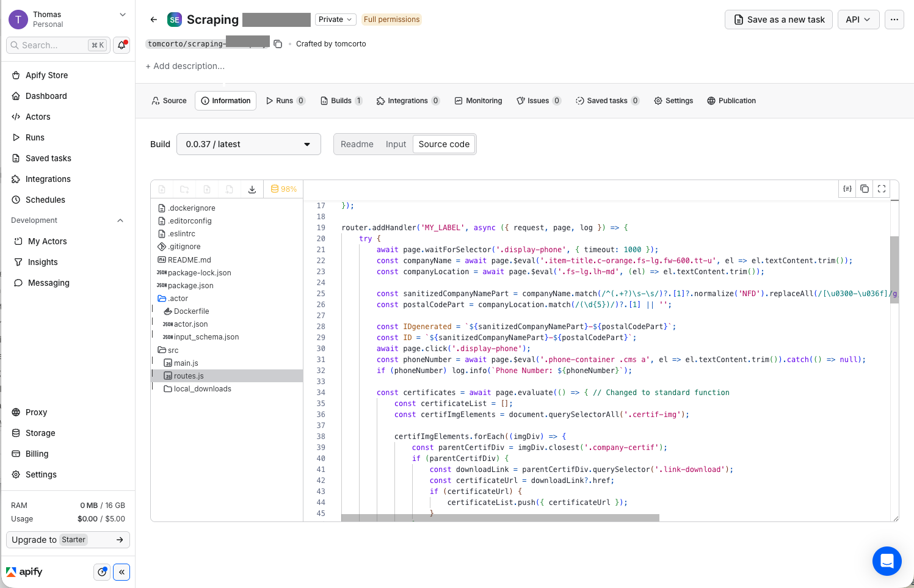Switch view to Input
The height and width of the screenshot is (588, 914).
pos(396,144)
